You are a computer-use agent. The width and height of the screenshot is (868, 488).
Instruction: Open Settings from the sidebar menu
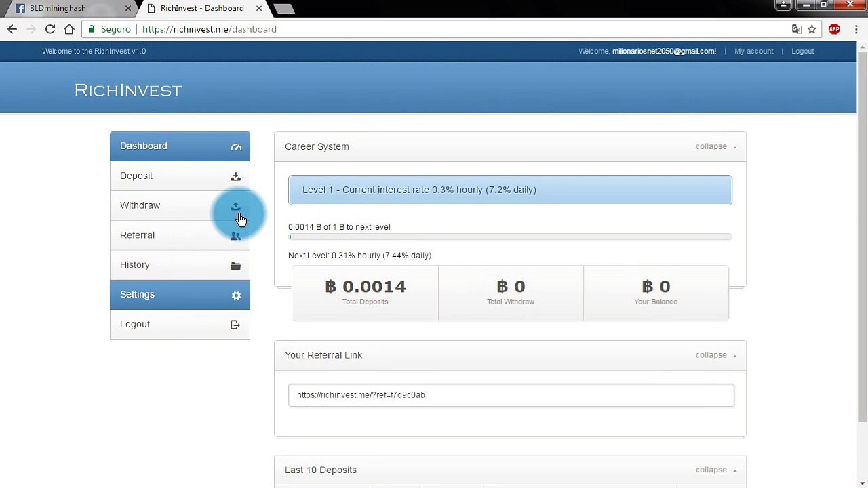pyautogui.click(x=180, y=295)
